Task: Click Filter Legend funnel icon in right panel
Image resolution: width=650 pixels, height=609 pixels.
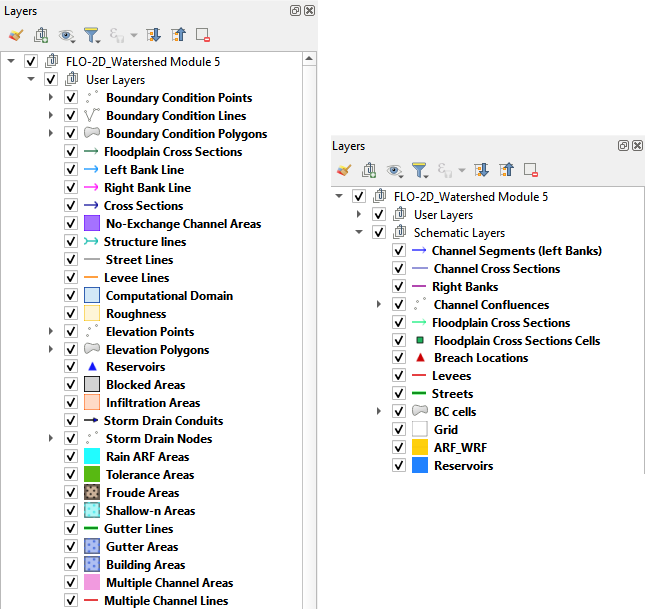Action: pos(420,170)
